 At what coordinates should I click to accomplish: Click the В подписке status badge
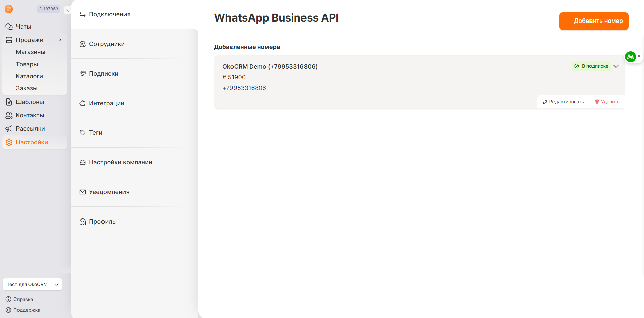tap(591, 66)
